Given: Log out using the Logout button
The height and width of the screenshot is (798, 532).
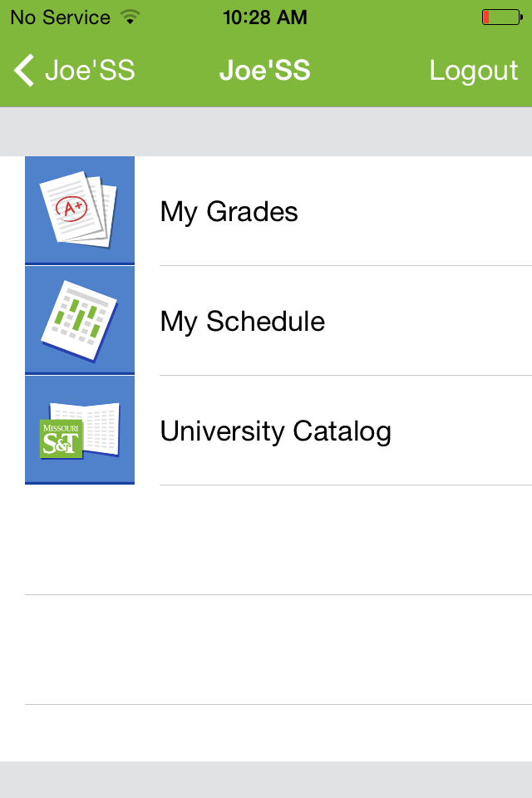Looking at the screenshot, I should 474,70.
